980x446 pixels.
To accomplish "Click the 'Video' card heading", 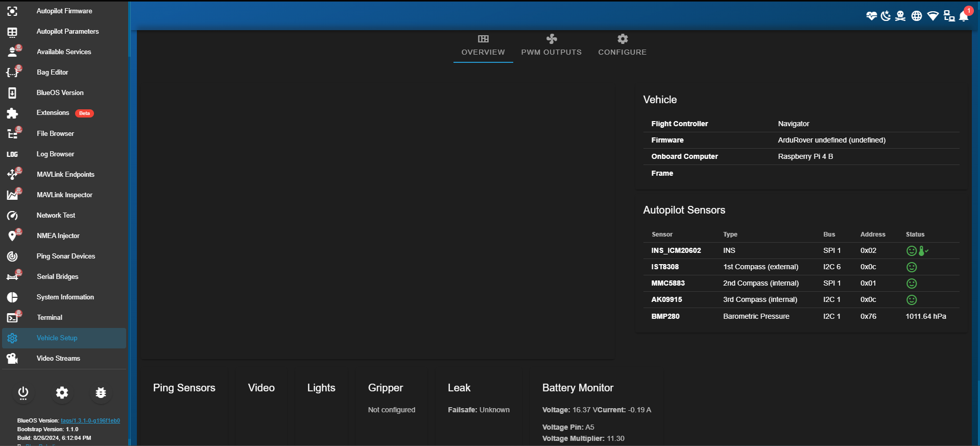I will 261,388.
